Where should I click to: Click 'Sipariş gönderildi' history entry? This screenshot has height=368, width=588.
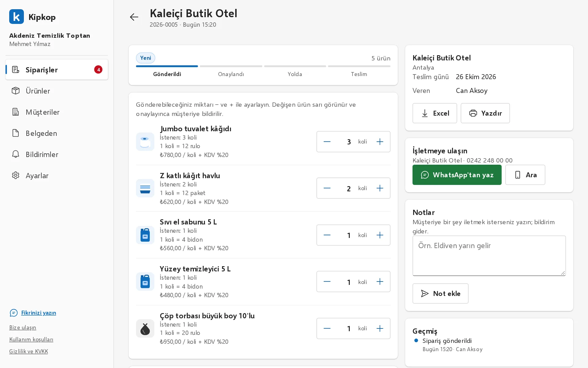tap(447, 341)
